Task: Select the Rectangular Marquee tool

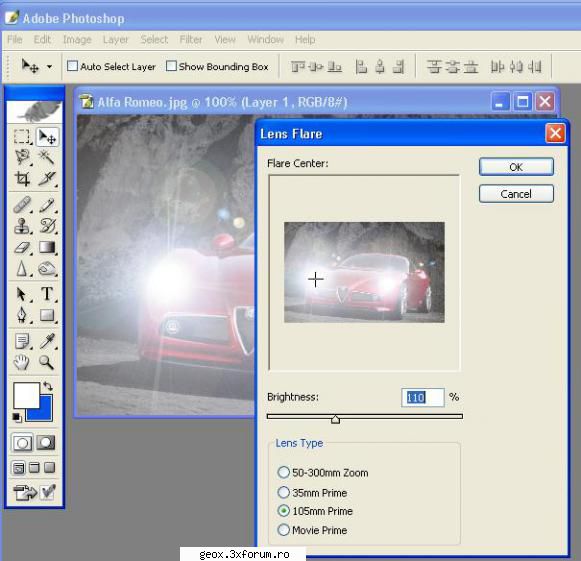Action: pos(22,136)
